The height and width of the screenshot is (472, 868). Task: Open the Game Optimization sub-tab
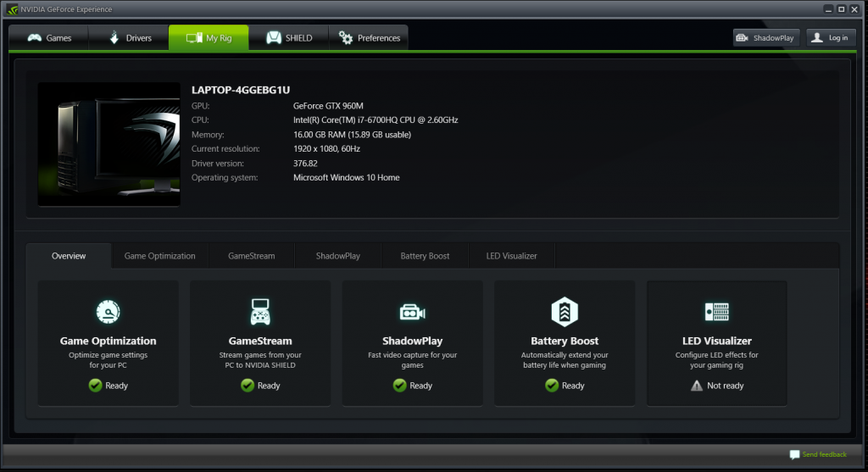[159, 256]
